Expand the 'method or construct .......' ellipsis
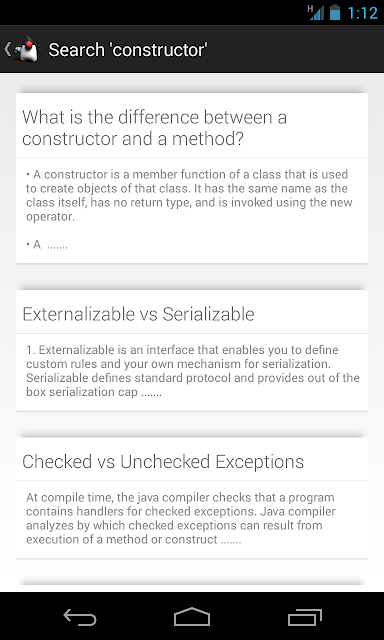 pyautogui.click(x=134, y=540)
